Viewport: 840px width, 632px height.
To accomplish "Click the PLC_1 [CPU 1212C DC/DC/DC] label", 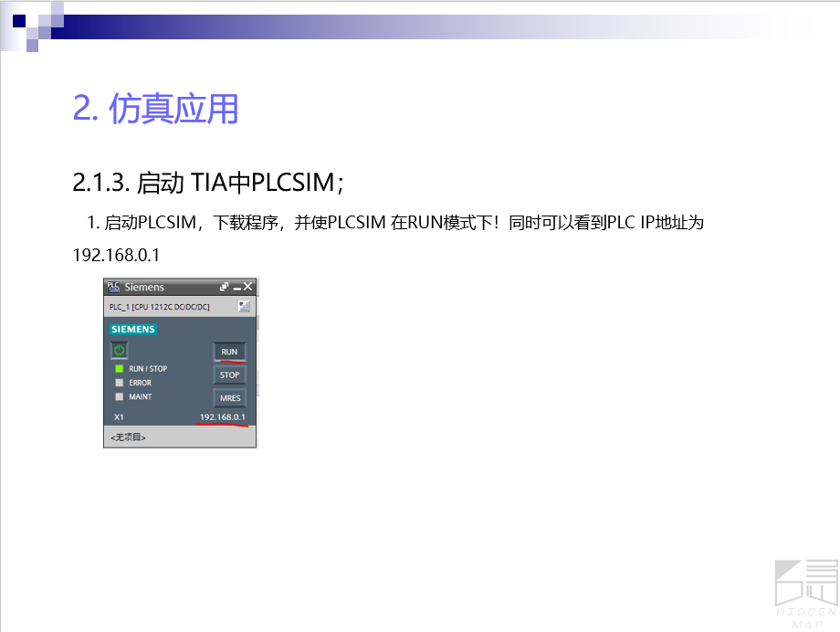I will (159, 307).
